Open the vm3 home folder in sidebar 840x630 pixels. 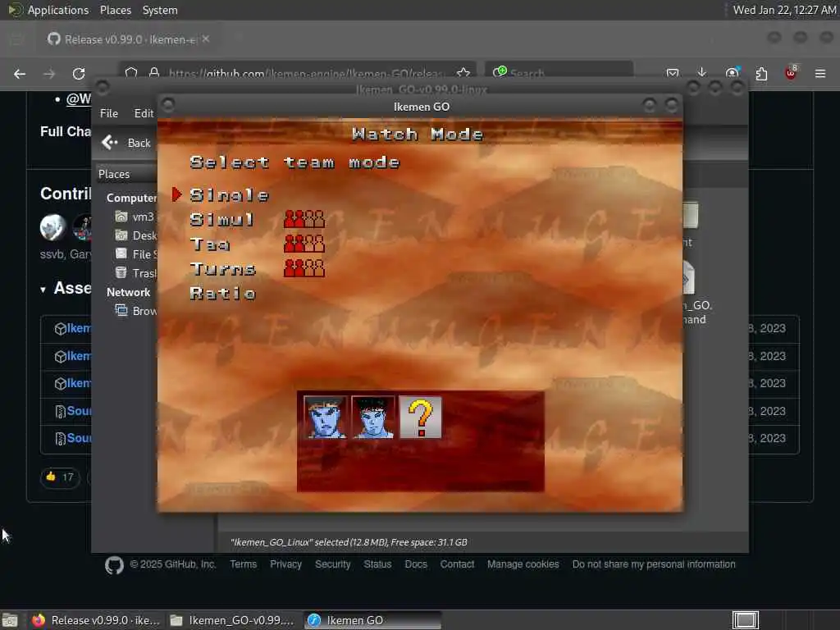tap(135, 217)
